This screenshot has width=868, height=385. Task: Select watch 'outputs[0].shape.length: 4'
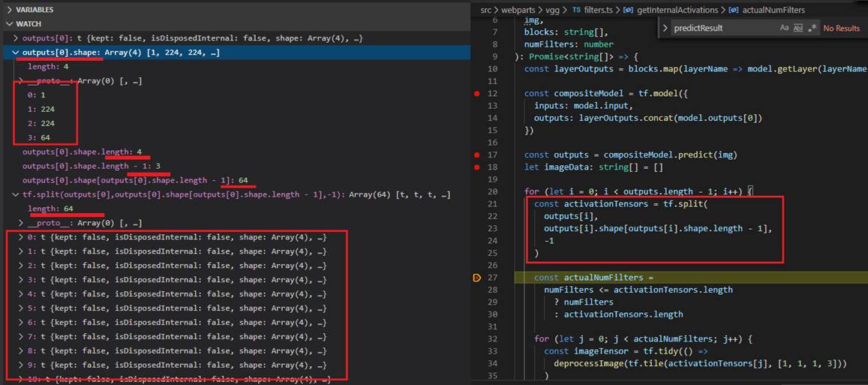[x=236, y=152]
